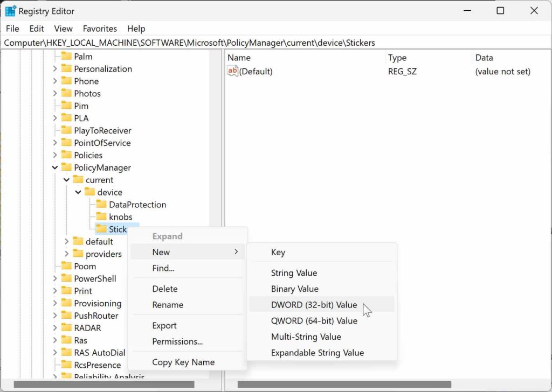Click the PolicyManager folder icon
Screen dimensions: 552x392
point(66,167)
